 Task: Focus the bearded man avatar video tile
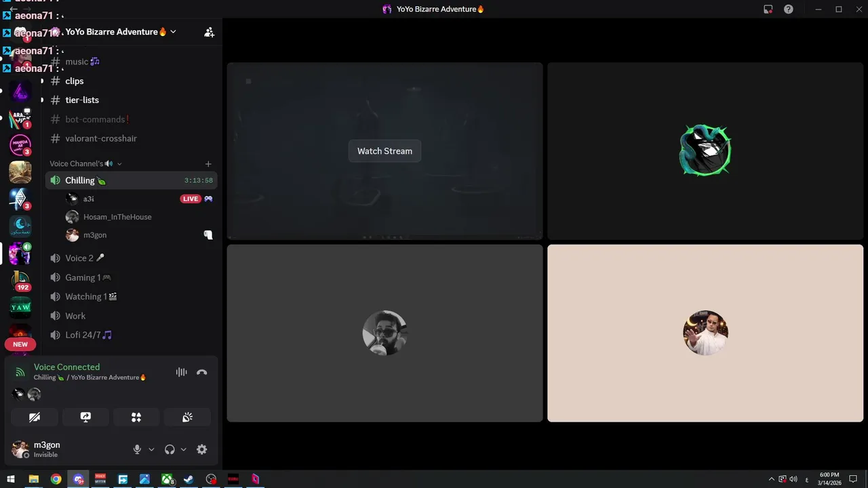coord(384,333)
